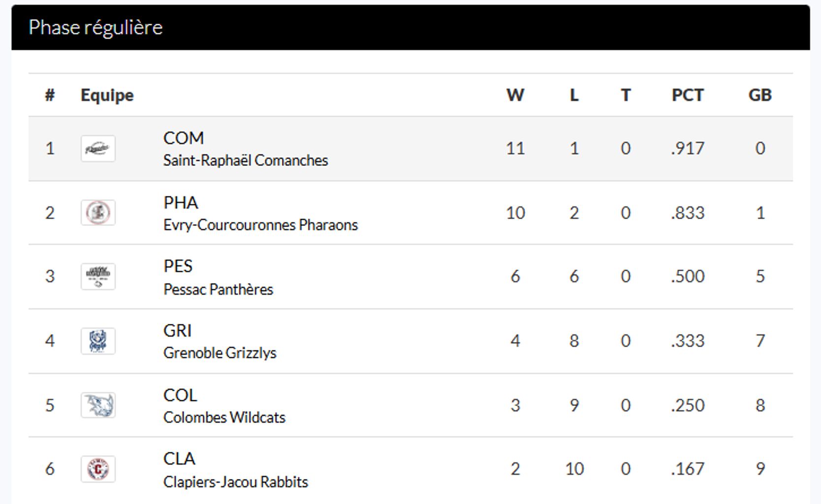Click the Phase régulière section header
The image size is (821, 504).
pos(95,28)
